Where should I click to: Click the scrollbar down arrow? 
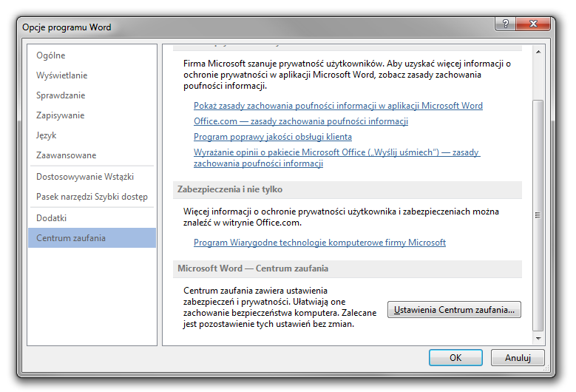point(538,338)
